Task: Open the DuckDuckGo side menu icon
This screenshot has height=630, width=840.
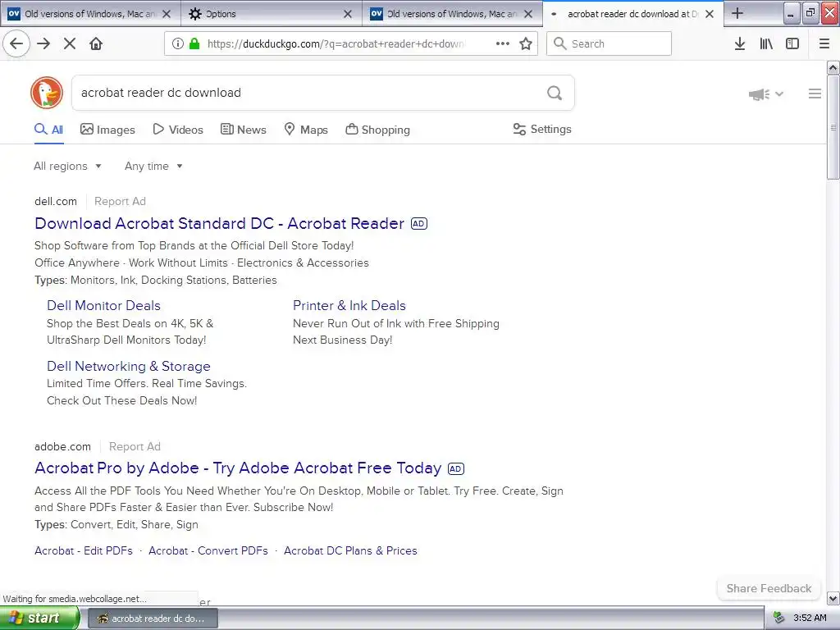Action: [x=815, y=94]
